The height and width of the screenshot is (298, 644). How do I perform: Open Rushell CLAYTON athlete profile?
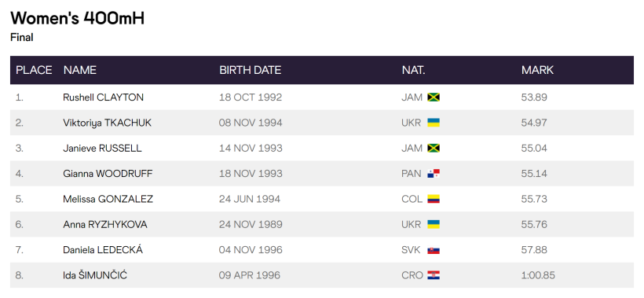103,97
